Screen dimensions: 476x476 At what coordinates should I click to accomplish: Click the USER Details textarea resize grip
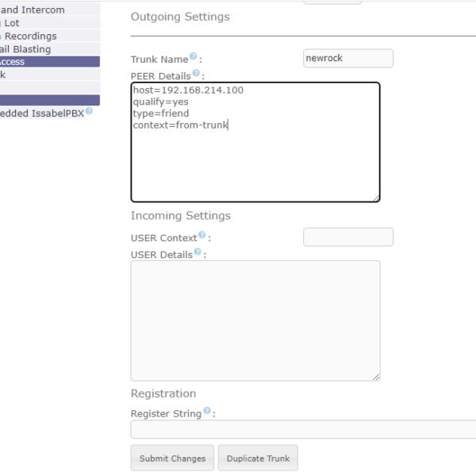tap(375, 376)
